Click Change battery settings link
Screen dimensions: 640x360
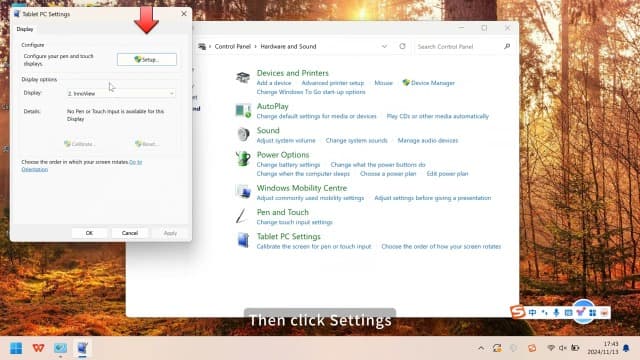pyautogui.click(x=288, y=165)
